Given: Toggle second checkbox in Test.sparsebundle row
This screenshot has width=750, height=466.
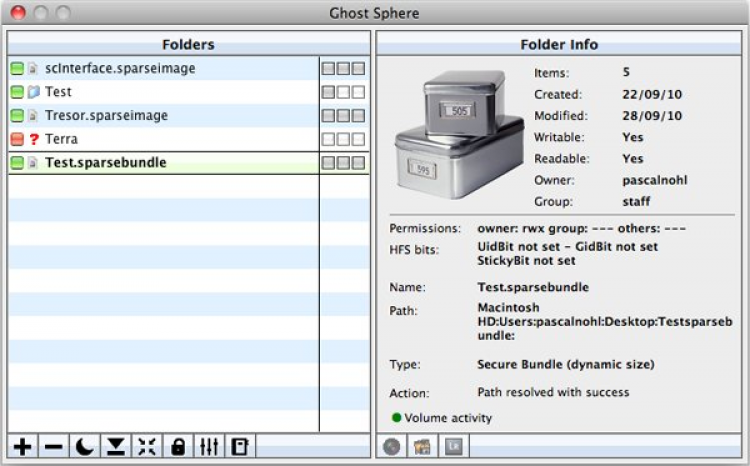Looking at the screenshot, I should pyautogui.click(x=343, y=163).
